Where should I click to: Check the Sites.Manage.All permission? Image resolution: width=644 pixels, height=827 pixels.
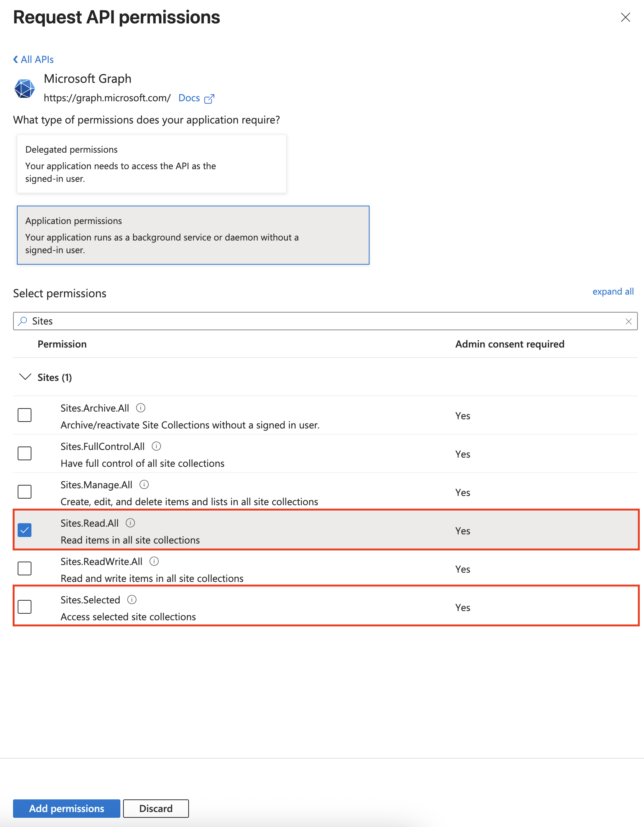(x=24, y=492)
